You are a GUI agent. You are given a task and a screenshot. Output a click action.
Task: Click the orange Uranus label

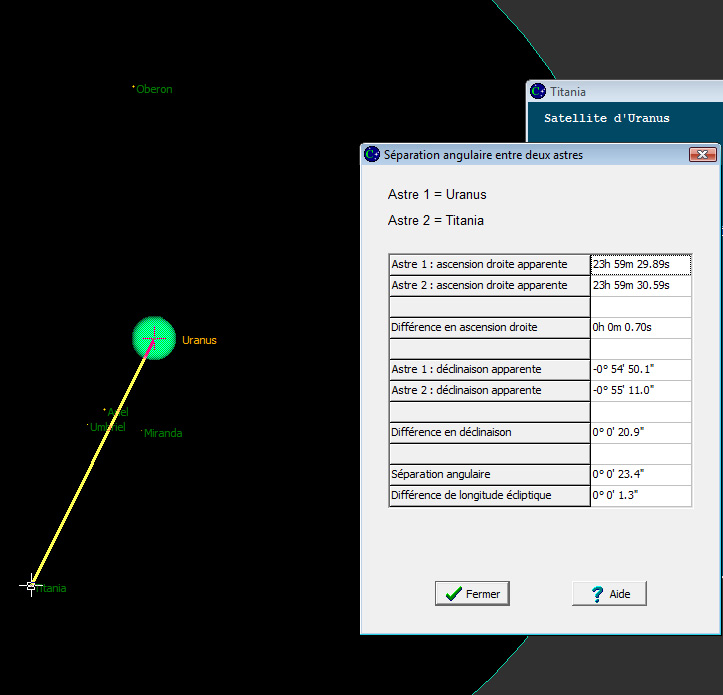pyautogui.click(x=199, y=340)
